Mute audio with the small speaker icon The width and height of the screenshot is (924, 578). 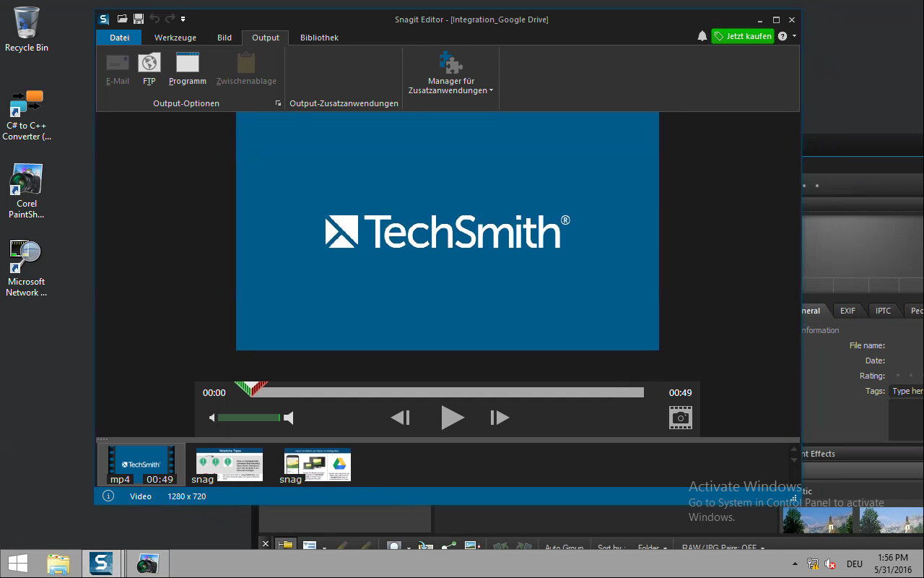click(212, 418)
